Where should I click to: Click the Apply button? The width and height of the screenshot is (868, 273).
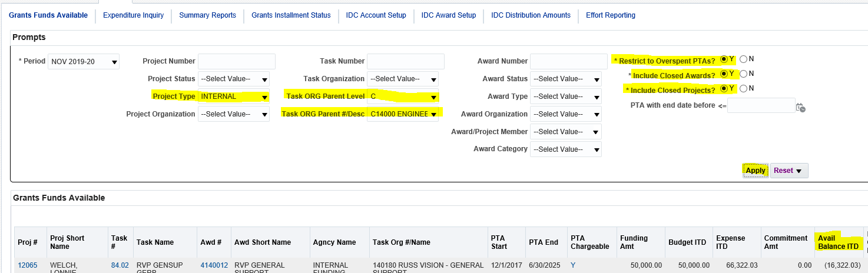[755, 171]
